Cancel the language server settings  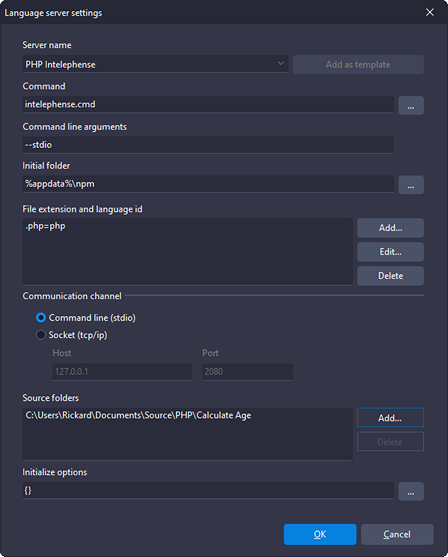(x=397, y=534)
